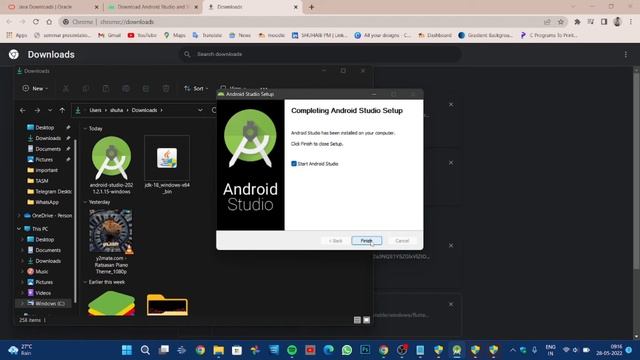Open Chrome profile avatar

coord(617,22)
